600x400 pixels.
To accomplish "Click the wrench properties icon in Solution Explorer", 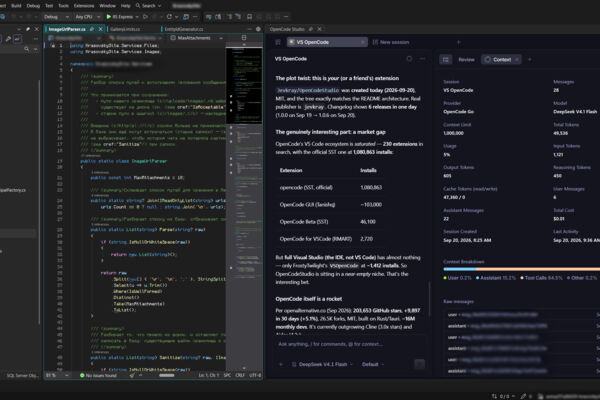I will point(8,39).
